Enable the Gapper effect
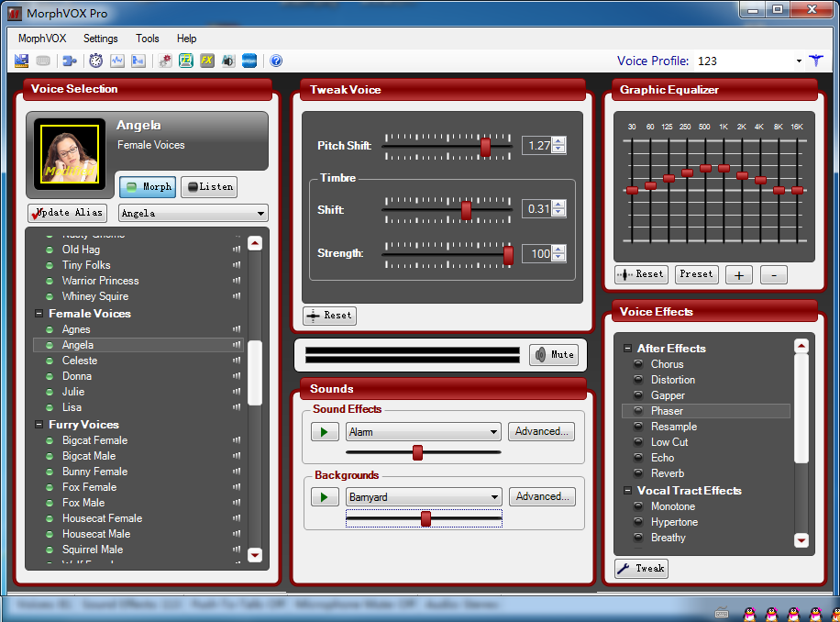840x622 pixels. [x=638, y=394]
